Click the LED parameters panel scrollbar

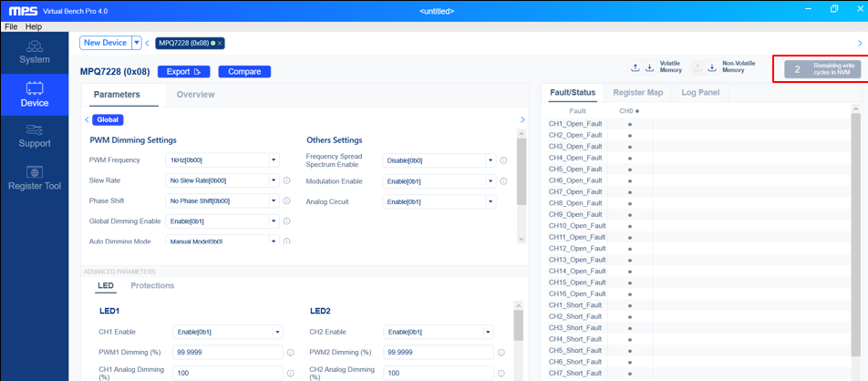pos(519,325)
